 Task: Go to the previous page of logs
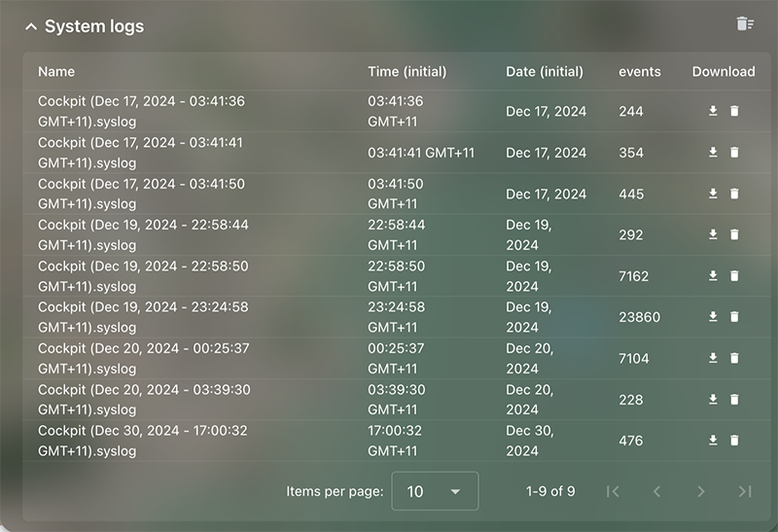pos(657,491)
